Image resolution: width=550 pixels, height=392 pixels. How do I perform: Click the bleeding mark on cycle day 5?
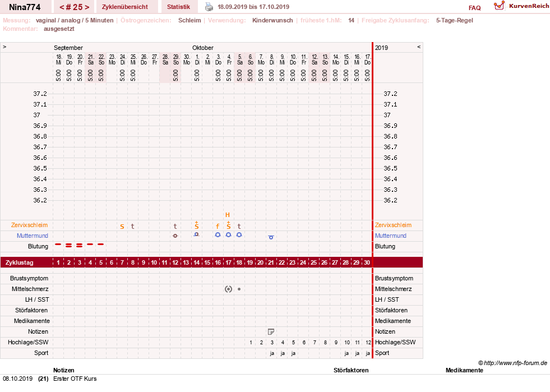tap(101, 245)
